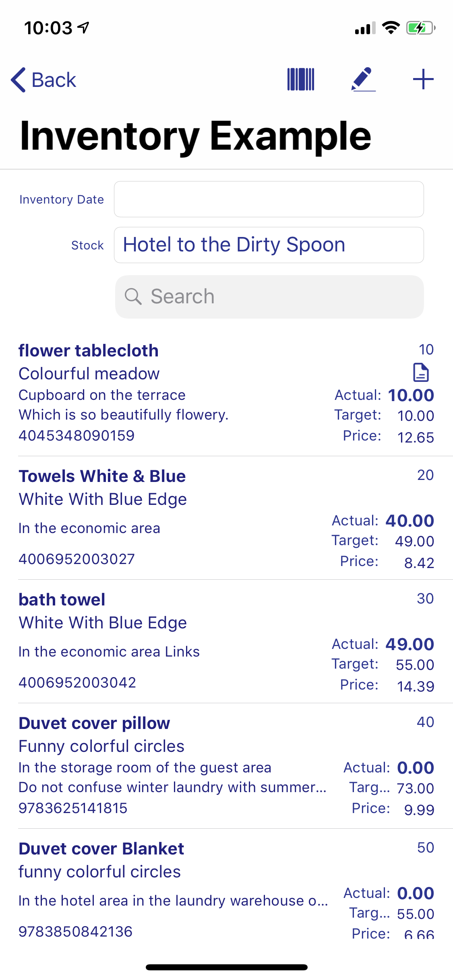Add a new item with the plus icon

(x=423, y=79)
